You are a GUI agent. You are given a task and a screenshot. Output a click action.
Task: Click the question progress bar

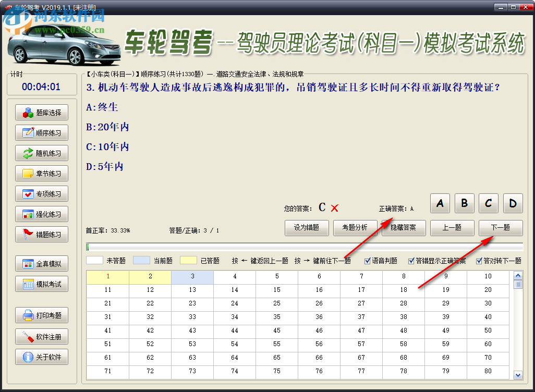[305, 247]
